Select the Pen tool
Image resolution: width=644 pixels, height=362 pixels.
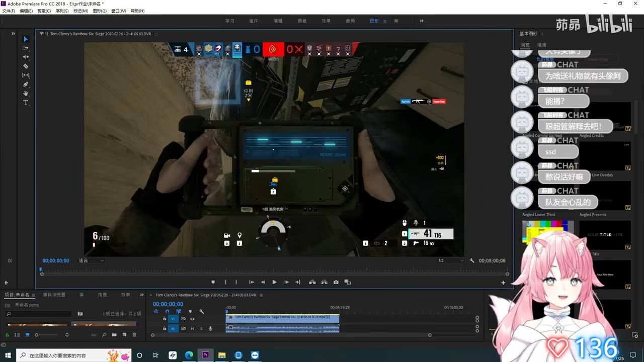click(x=26, y=84)
